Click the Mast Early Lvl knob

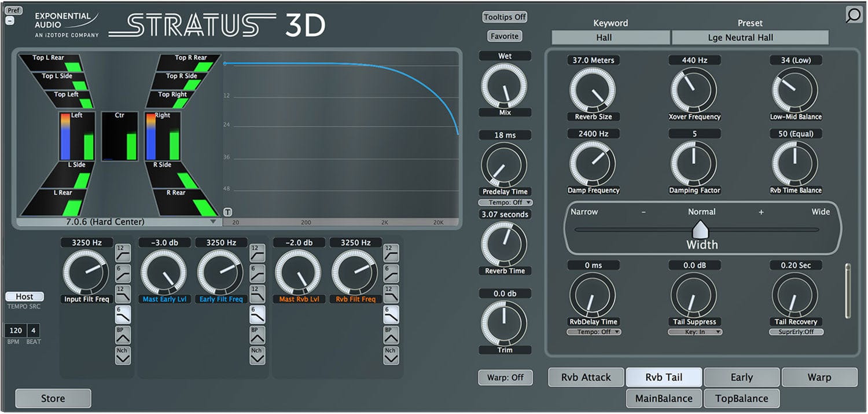tap(164, 273)
